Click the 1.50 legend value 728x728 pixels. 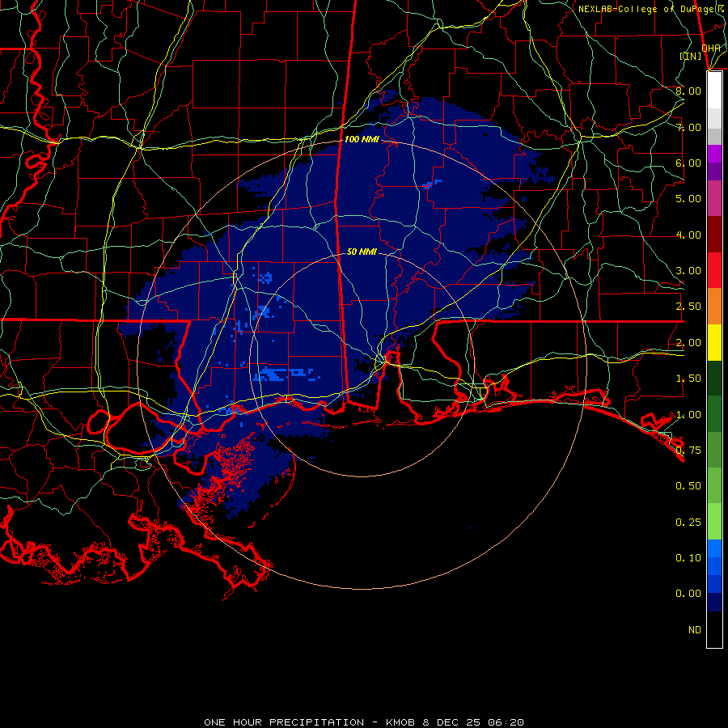point(688,379)
